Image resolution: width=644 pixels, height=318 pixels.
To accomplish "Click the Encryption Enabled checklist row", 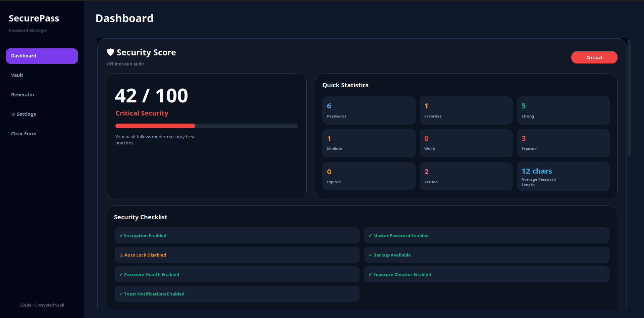I will click(x=237, y=235).
